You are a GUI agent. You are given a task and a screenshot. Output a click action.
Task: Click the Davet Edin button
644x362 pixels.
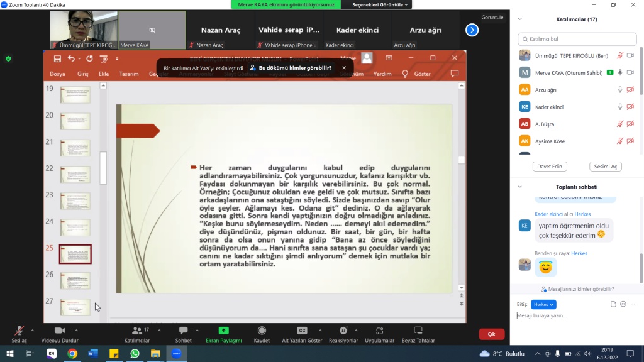(550, 167)
